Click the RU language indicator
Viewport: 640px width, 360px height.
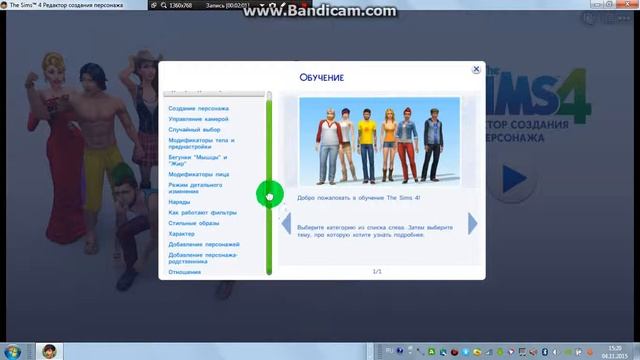(389, 351)
